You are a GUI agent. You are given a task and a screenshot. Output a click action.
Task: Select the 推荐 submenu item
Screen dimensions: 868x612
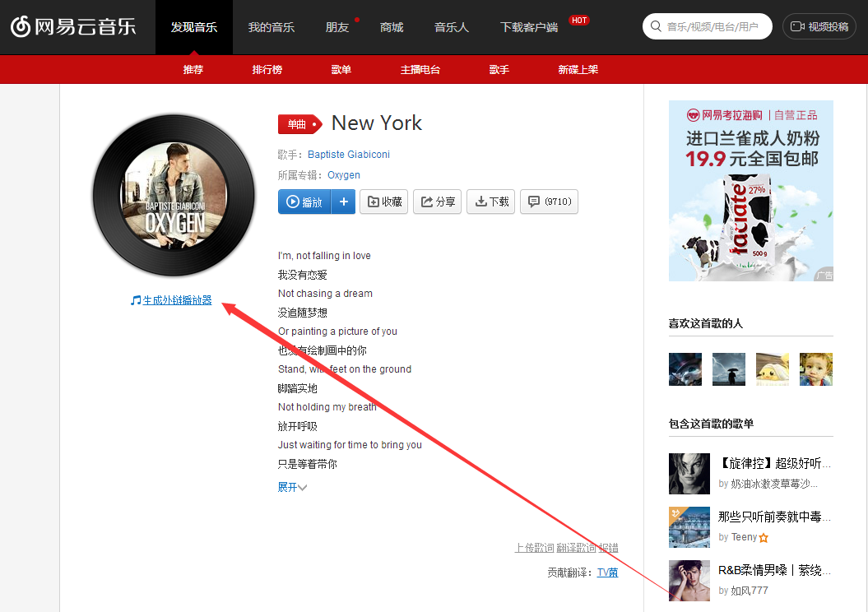(x=193, y=70)
